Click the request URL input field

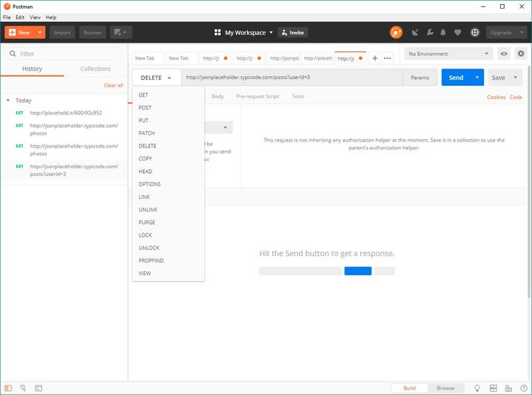click(292, 77)
